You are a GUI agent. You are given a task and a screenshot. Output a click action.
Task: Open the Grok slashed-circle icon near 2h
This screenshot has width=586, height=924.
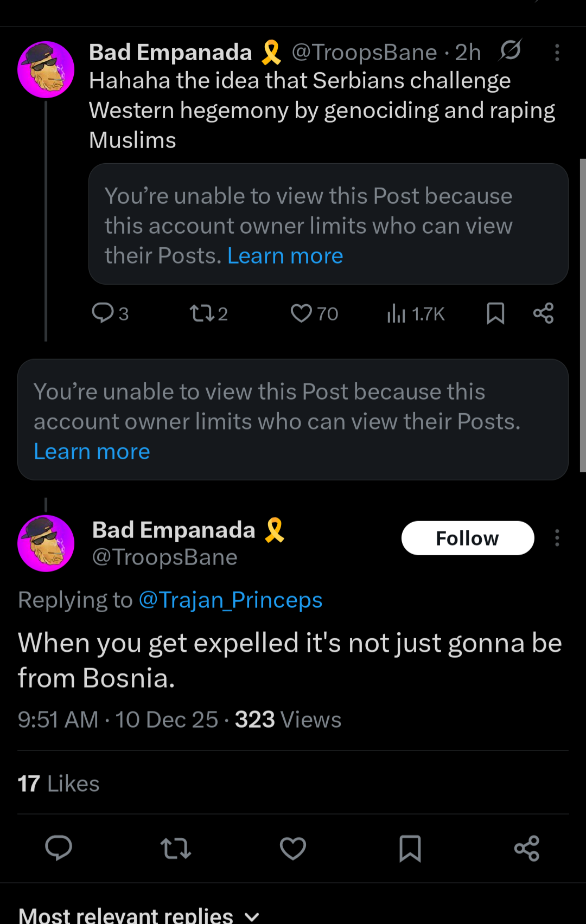[x=510, y=51]
